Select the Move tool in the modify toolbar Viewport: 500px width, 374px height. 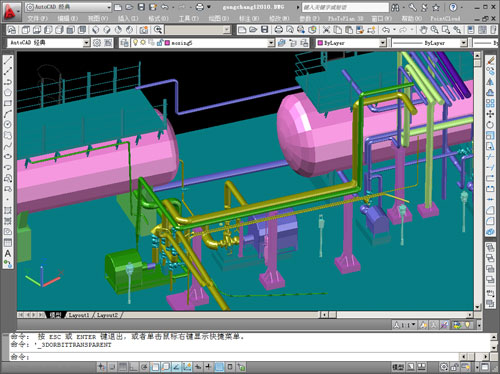[490, 114]
